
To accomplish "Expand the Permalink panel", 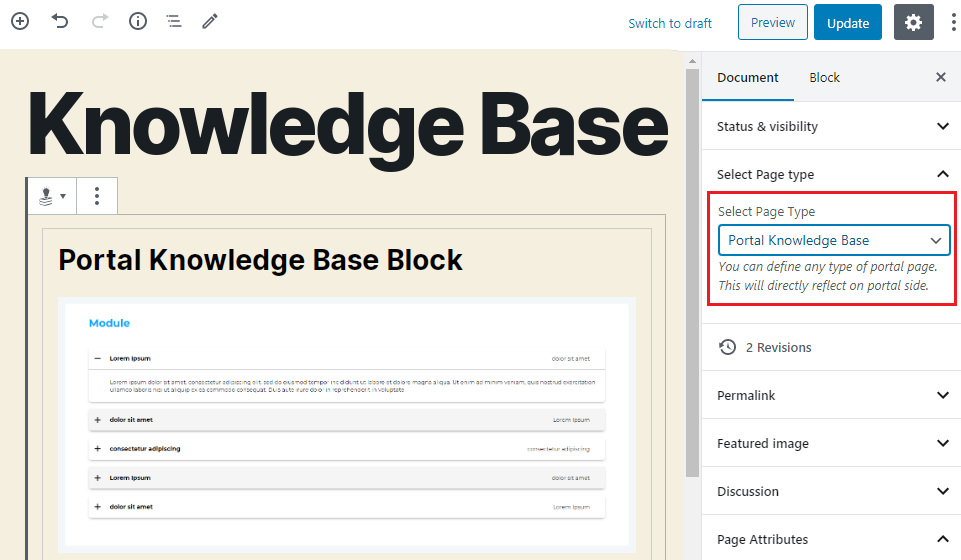I will [831, 395].
